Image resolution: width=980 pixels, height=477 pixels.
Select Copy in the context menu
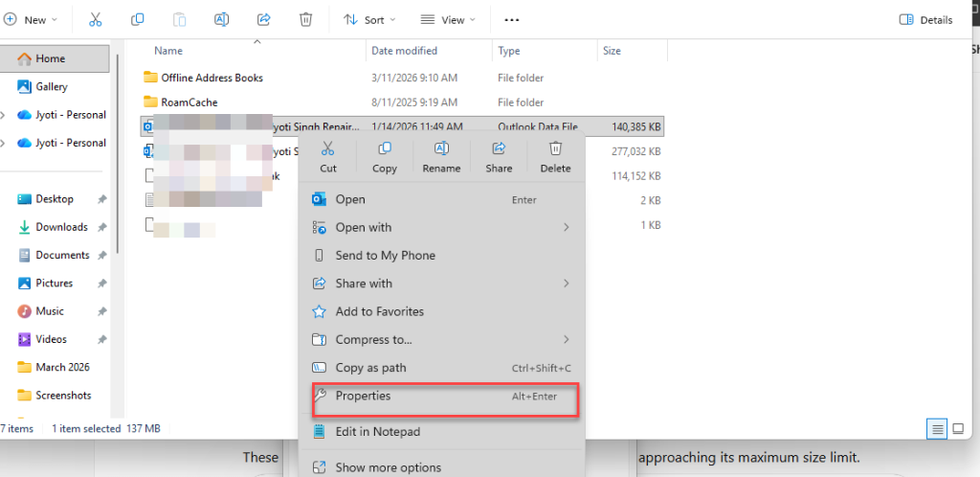click(385, 157)
